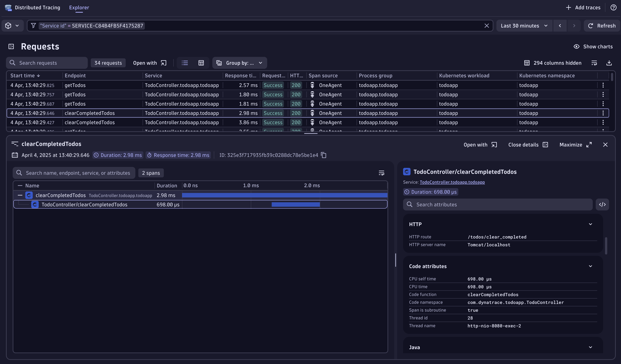Open row menu for 13:40:29.757 getTodos request
This screenshot has height=364, width=621.
pyautogui.click(x=603, y=94)
